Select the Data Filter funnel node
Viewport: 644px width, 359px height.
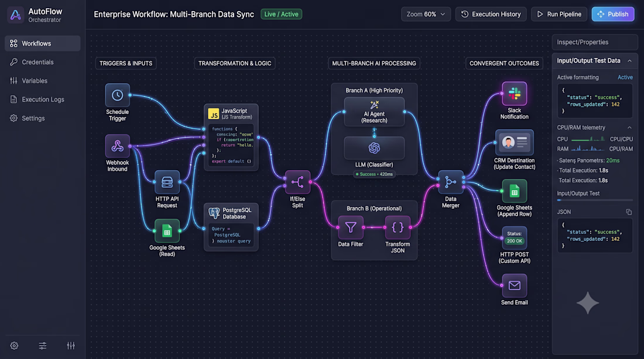(x=351, y=227)
